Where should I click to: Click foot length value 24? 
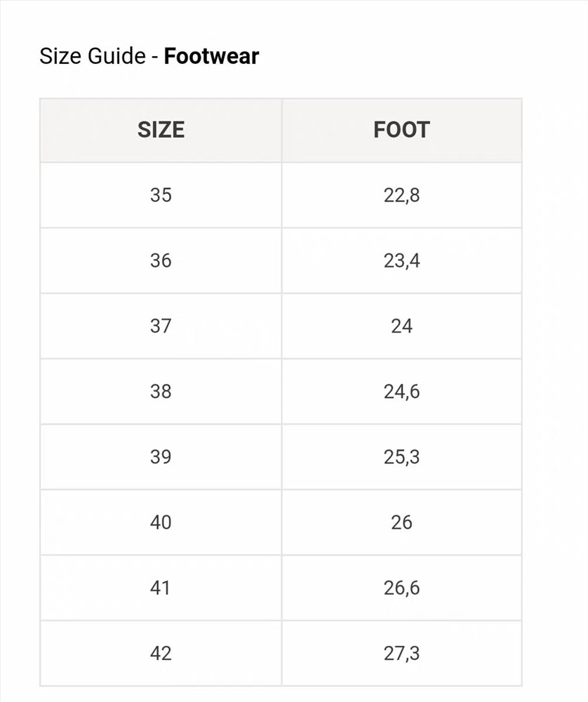[x=401, y=326]
